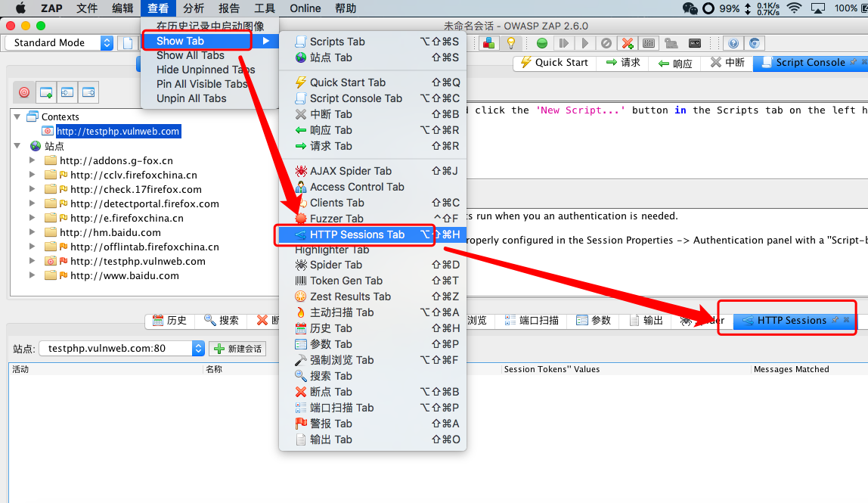
Task: Click the Wi-Fi icon in menu bar
Action: (x=795, y=8)
